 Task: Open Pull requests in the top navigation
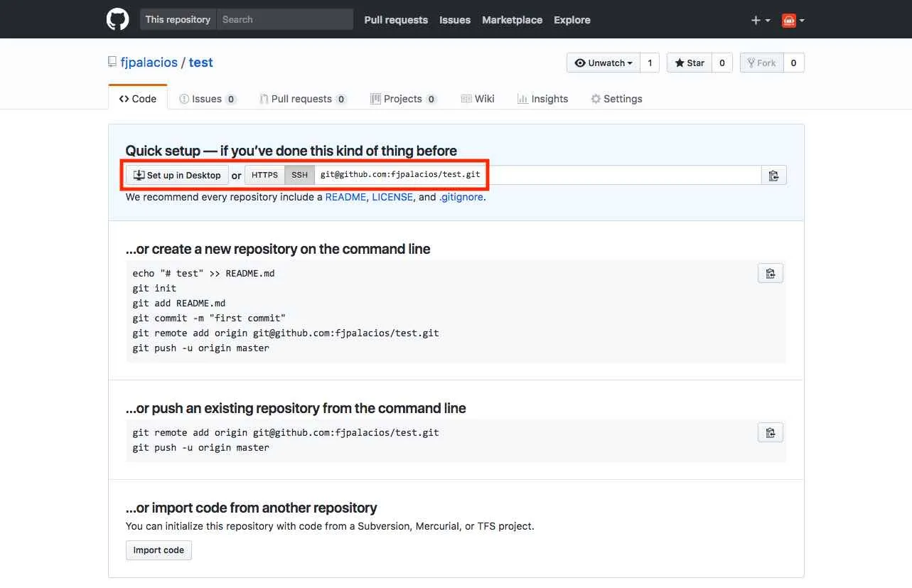point(396,20)
